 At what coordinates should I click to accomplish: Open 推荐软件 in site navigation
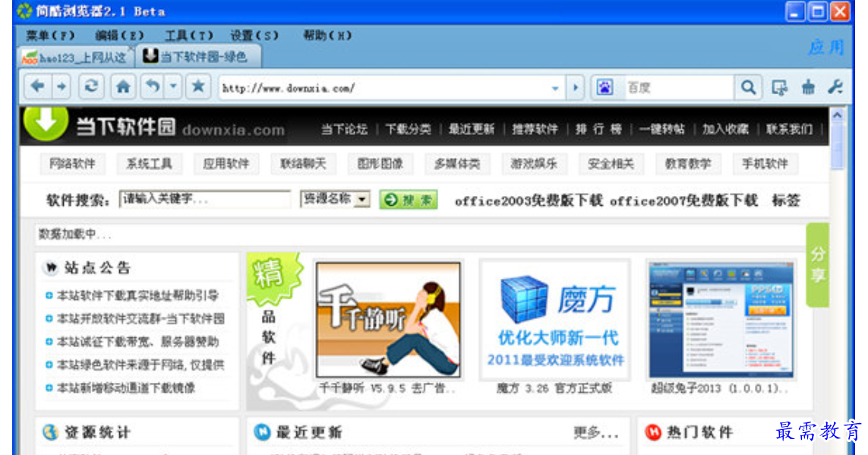[535, 130]
